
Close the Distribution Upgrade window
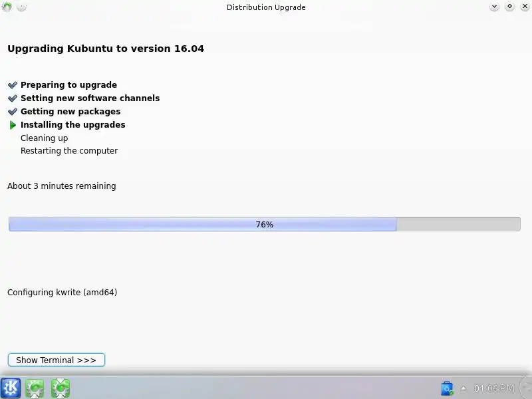525,7
